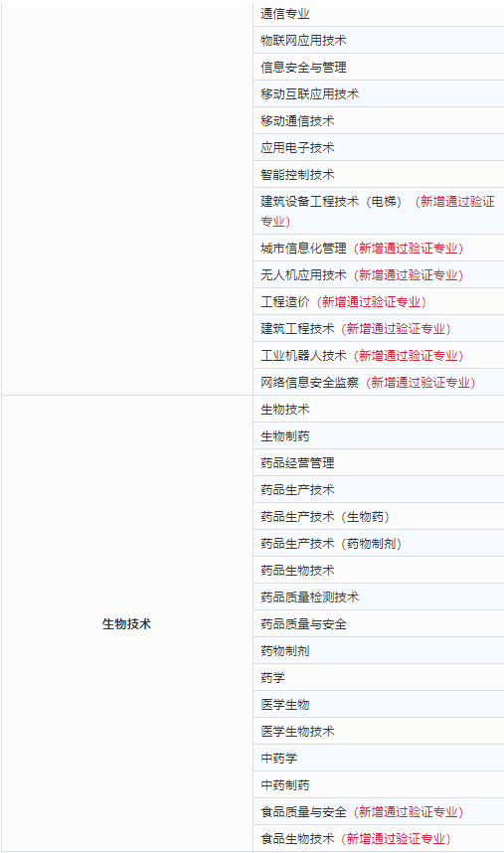This screenshot has height=853, width=504.
Task: Select 食品质量与安全 entry
Action: pos(379,811)
